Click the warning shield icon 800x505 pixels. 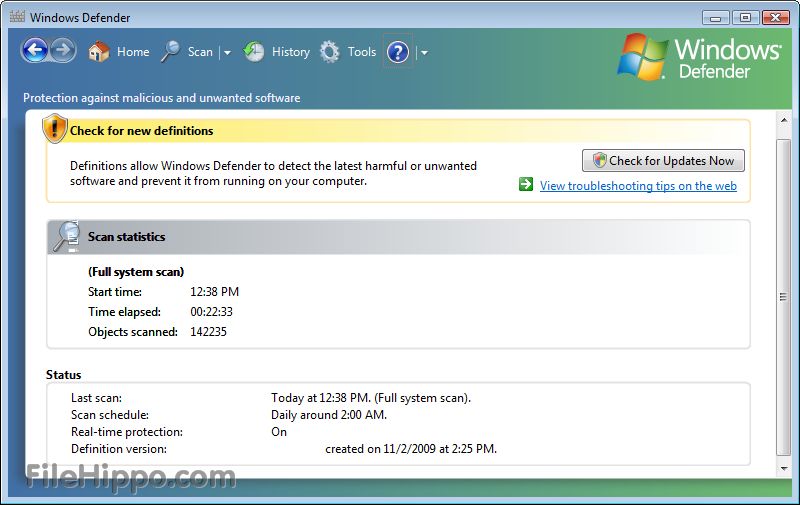55,128
